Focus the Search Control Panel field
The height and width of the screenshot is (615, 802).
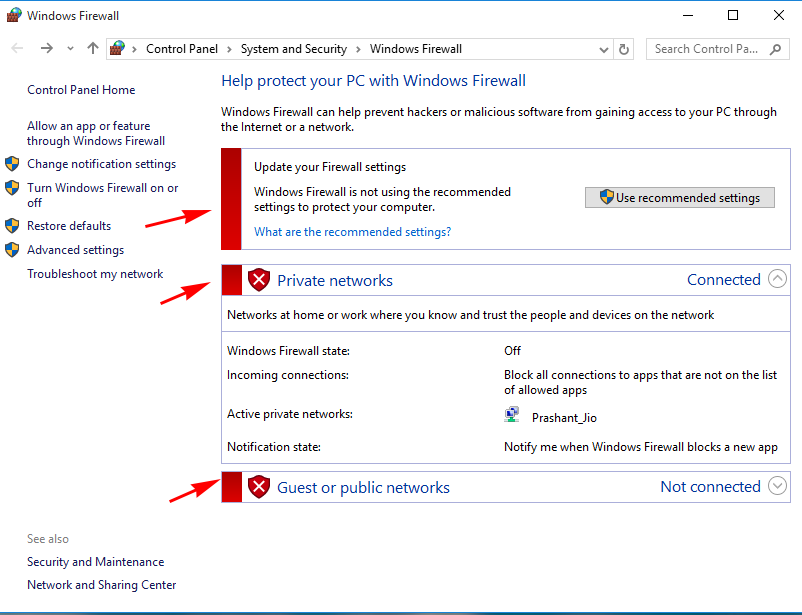[718, 49]
